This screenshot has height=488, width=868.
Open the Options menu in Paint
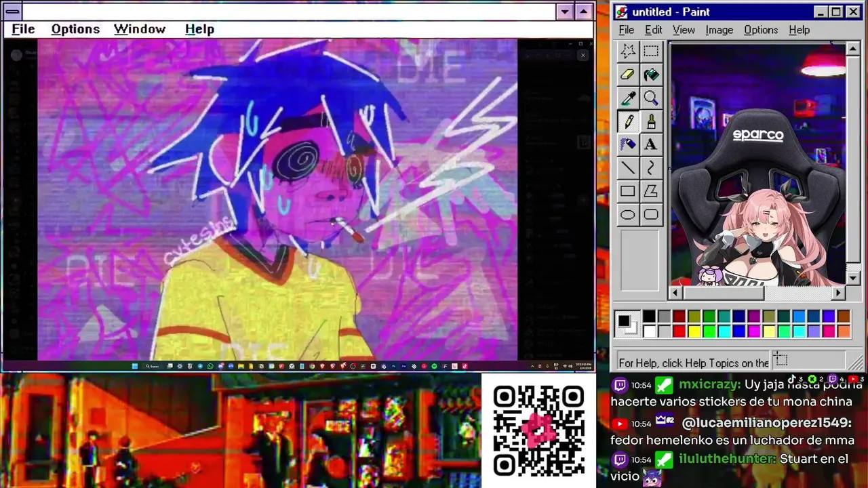tap(761, 30)
